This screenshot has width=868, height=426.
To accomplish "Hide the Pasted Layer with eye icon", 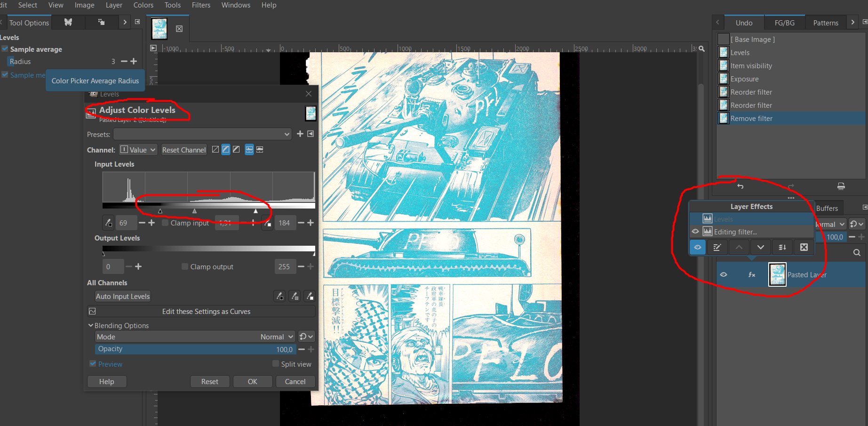I will (724, 275).
